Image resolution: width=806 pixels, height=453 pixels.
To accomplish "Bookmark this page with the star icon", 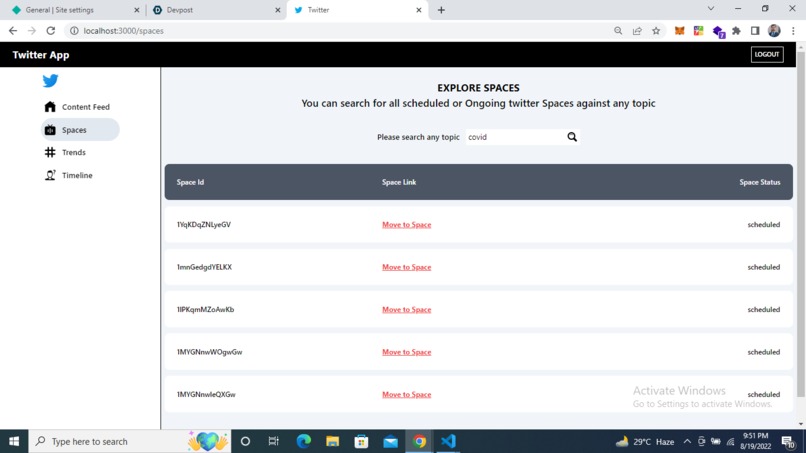I will 656,31.
